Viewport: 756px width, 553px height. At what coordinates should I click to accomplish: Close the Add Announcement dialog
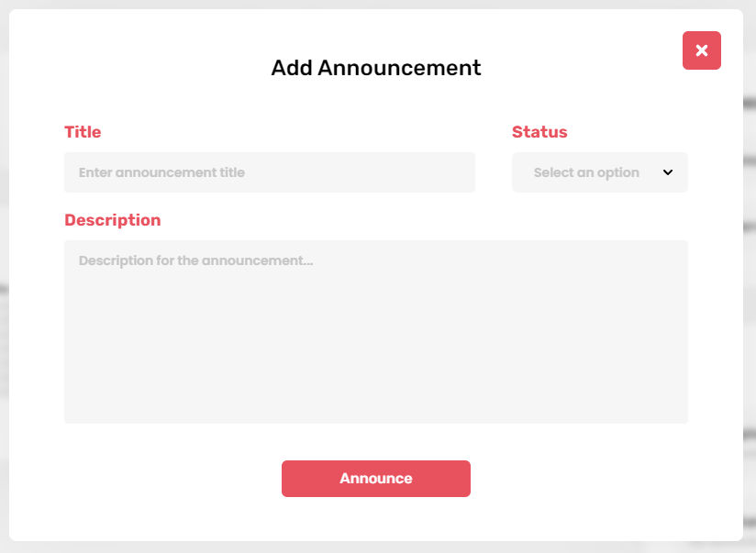click(702, 50)
